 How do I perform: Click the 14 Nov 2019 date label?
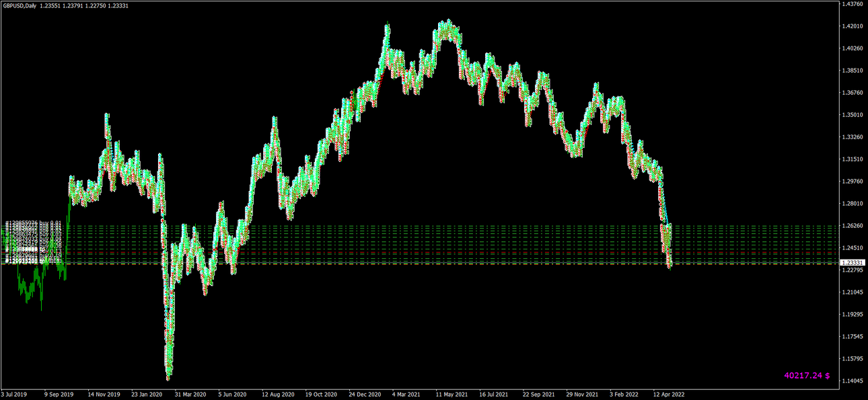coord(104,395)
